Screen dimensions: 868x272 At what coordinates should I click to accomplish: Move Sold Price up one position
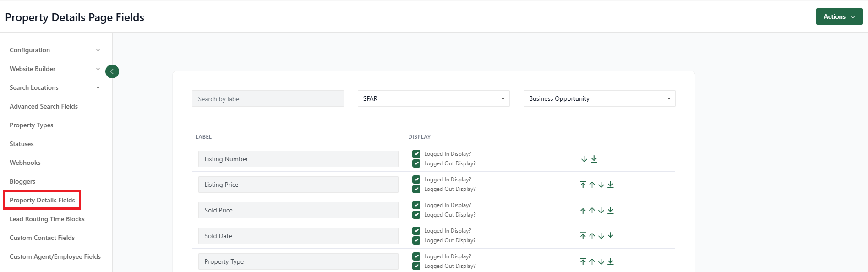tap(592, 210)
